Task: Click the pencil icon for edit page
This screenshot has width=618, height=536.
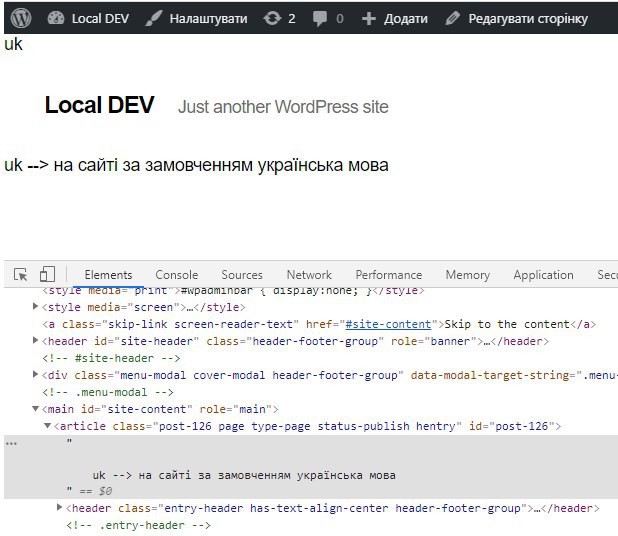Action: click(452, 18)
